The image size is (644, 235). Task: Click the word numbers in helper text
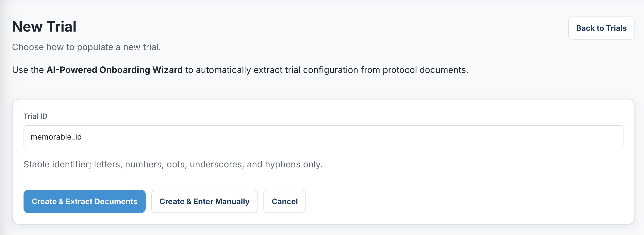click(x=144, y=164)
